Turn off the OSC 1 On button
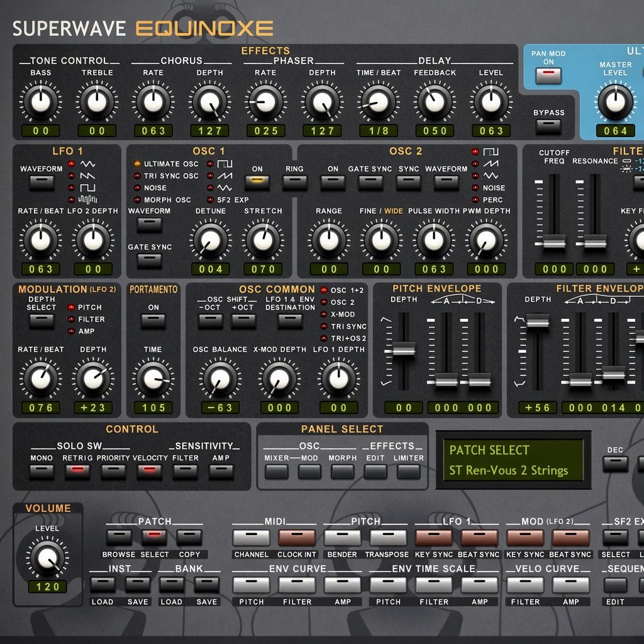The image size is (644, 644). coord(257,183)
